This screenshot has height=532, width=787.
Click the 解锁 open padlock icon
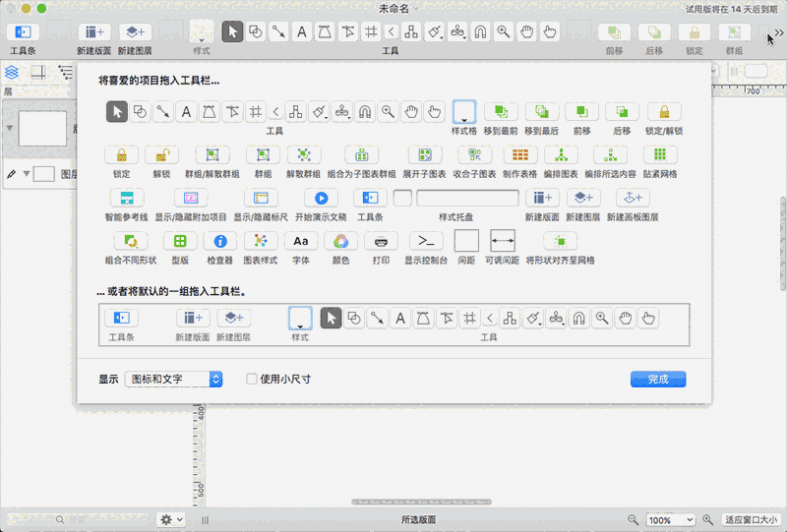[x=161, y=154]
